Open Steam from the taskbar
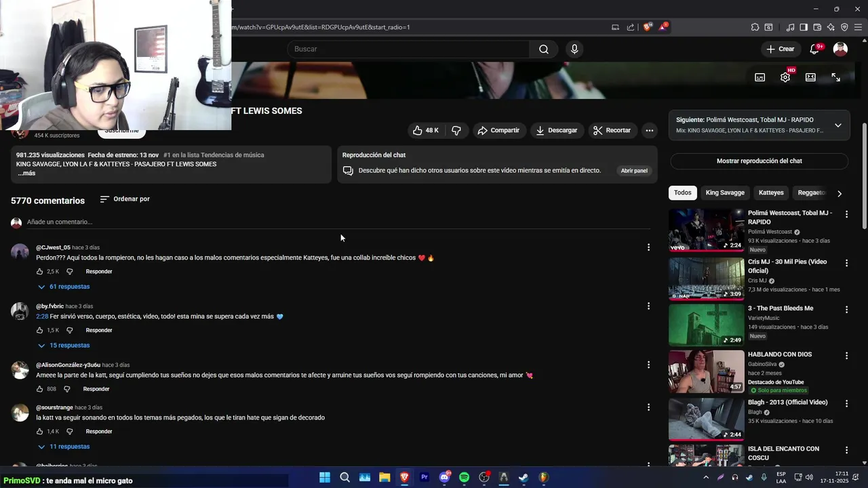 click(x=524, y=477)
